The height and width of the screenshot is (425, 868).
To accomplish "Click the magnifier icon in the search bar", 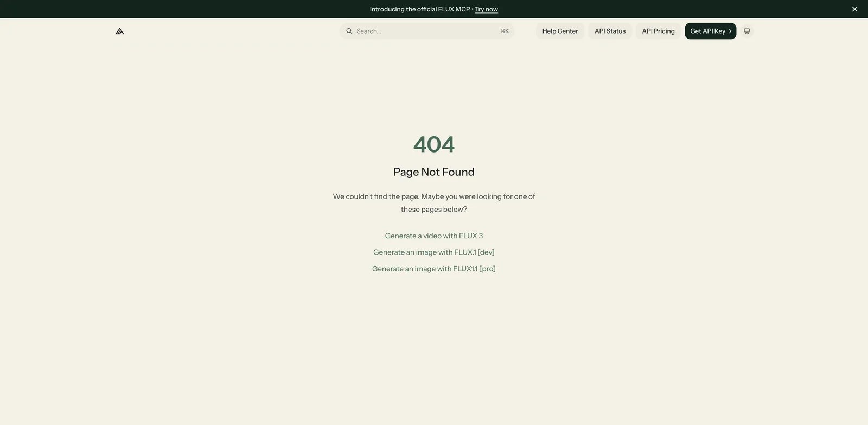I will (x=349, y=31).
